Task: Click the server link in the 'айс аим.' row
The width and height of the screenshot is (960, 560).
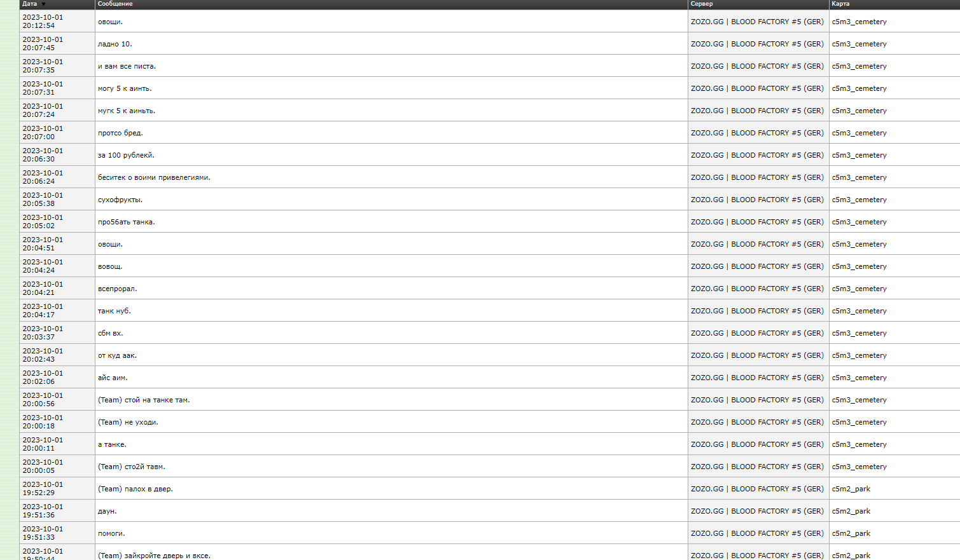Action: (x=757, y=378)
